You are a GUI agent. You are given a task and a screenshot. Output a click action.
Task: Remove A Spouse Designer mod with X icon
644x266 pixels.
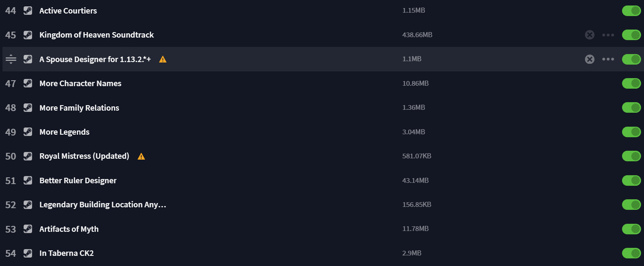pyautogui.click(x=590, y=59)
